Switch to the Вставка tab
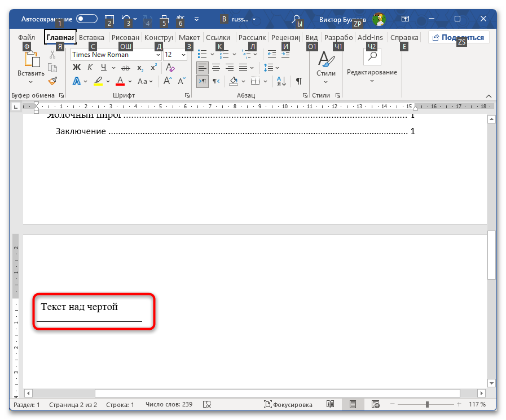The height and width of the screenshot is (420, 506). click(x=91, y=37)
